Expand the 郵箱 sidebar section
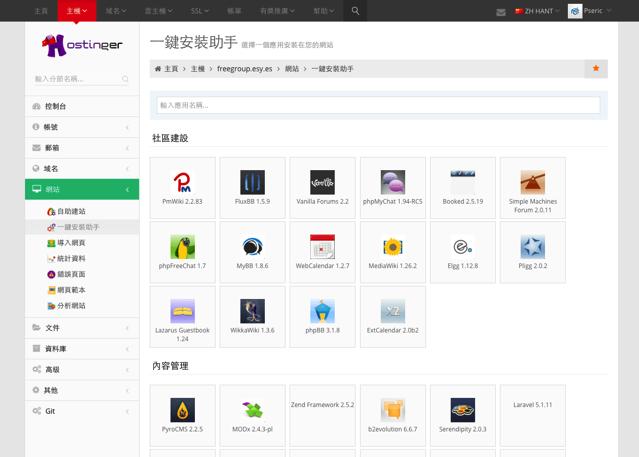 82,148
